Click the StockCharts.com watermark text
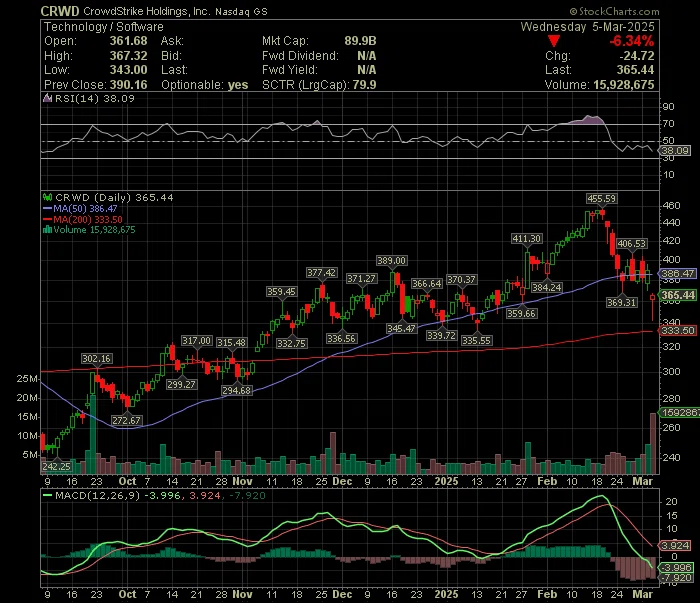 point(614,11)
